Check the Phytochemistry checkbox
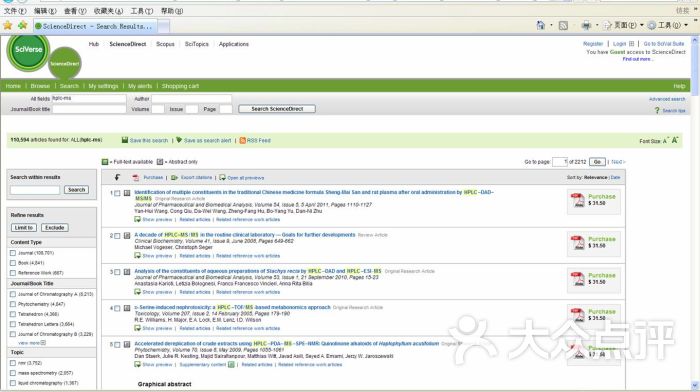Image resolution: width=700 pixels, height=392 pixels. [13, 304]
